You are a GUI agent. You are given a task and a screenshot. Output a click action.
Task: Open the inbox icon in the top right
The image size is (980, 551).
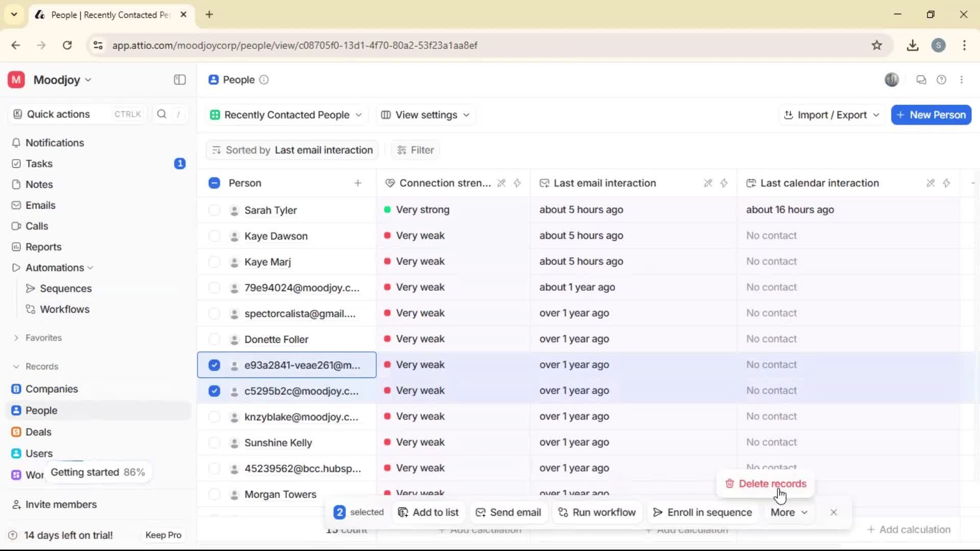coord(921,80)
